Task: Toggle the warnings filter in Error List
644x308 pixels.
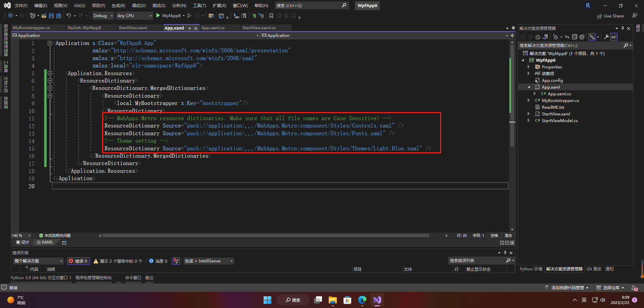Action: [118, 261]
